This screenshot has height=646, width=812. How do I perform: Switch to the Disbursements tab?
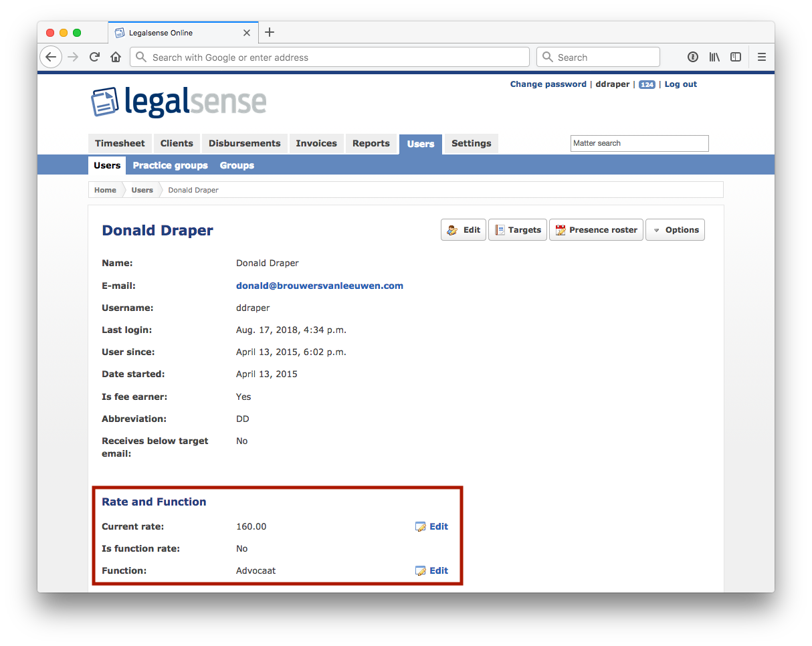[245, 143]
